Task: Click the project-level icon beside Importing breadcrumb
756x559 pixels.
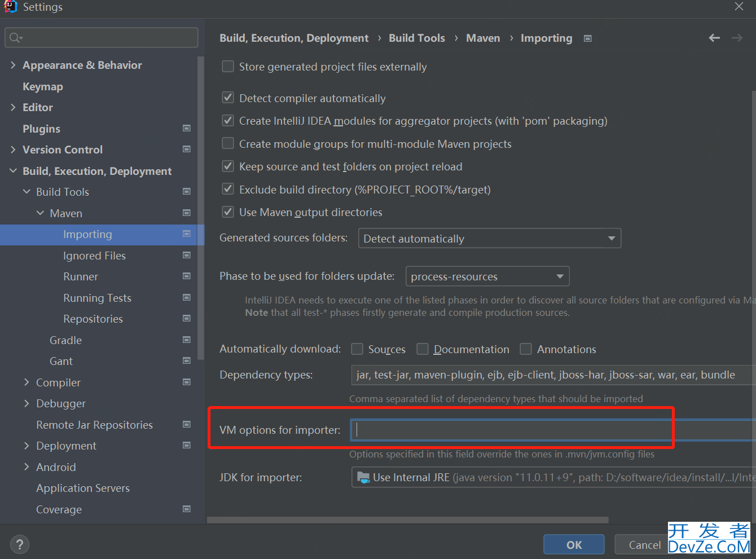Action: (588, 38)
